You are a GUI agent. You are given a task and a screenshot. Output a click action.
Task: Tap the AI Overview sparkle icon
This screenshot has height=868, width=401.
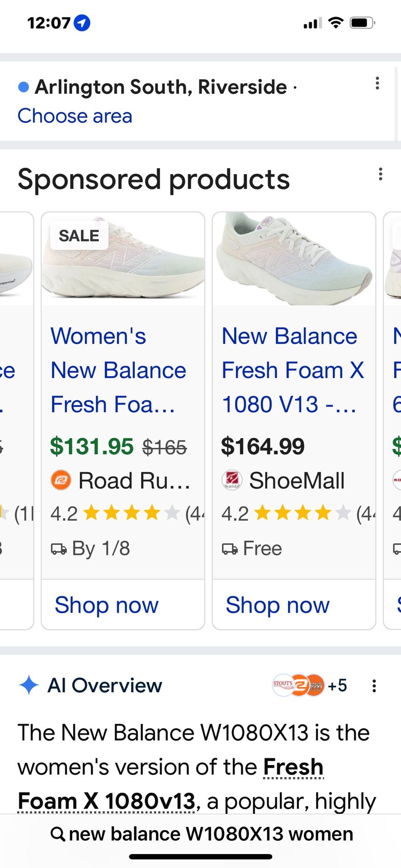28,685
